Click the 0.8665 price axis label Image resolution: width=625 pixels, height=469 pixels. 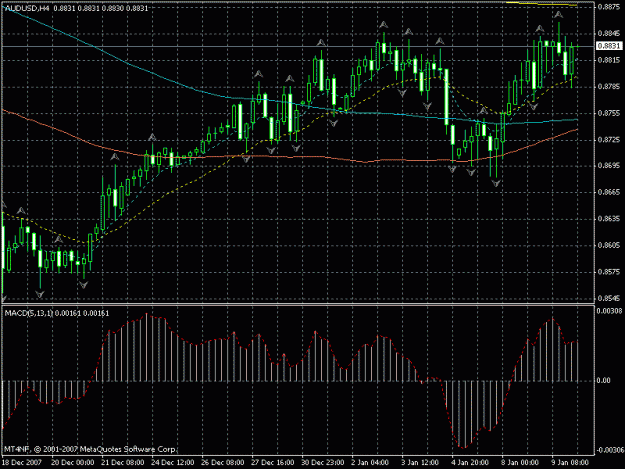(x=609, y=192)
